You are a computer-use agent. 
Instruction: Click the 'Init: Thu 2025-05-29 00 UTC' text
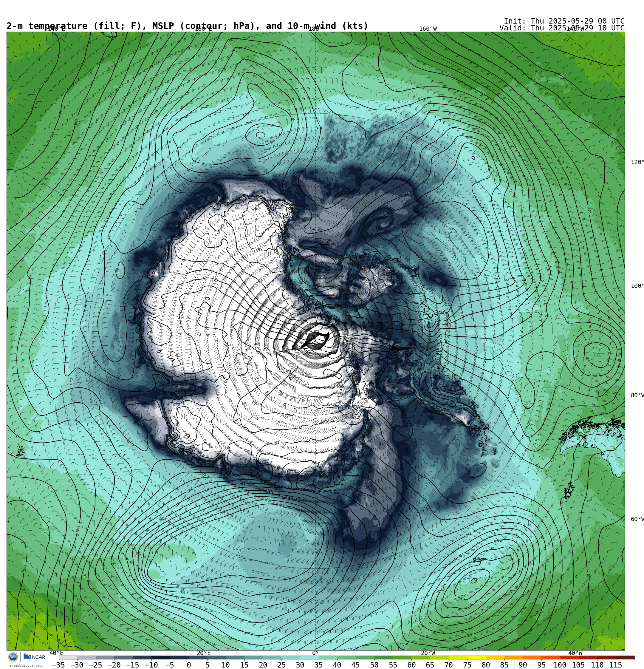[564, 21]
